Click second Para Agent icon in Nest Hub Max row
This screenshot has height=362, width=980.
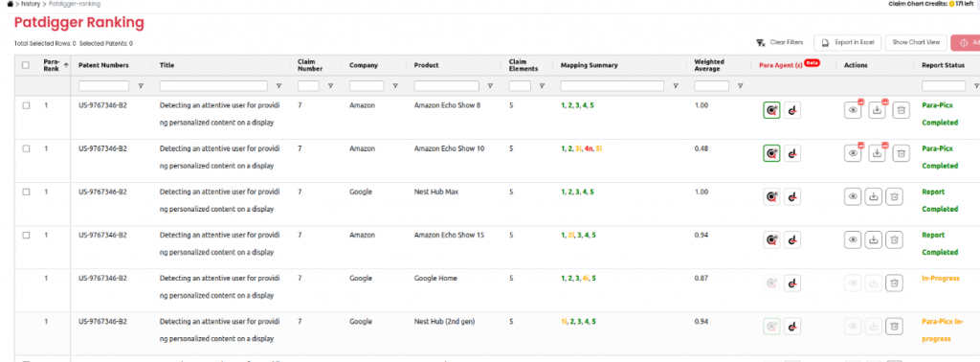[792, 196]
